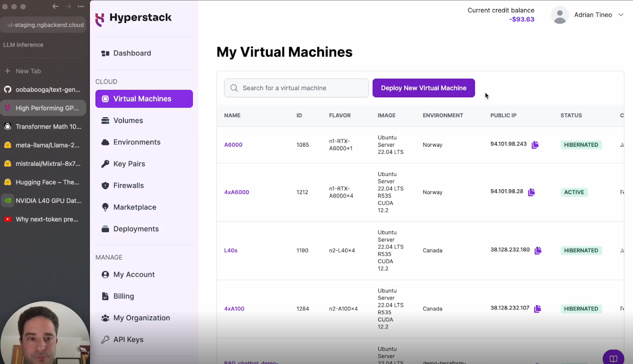
Task: Click the webcam video thumbnail
Action: point(45,333)
